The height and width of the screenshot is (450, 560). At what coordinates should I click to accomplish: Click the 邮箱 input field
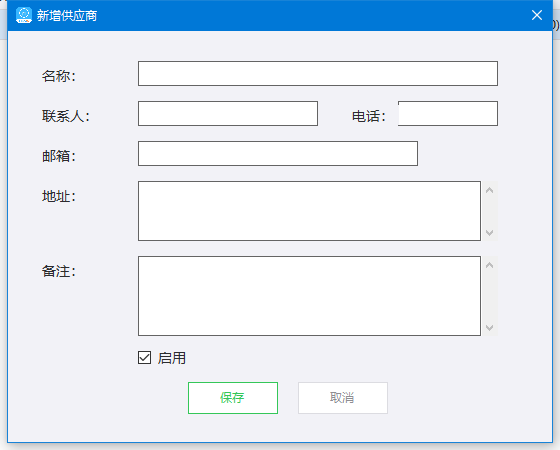[278, 154]
